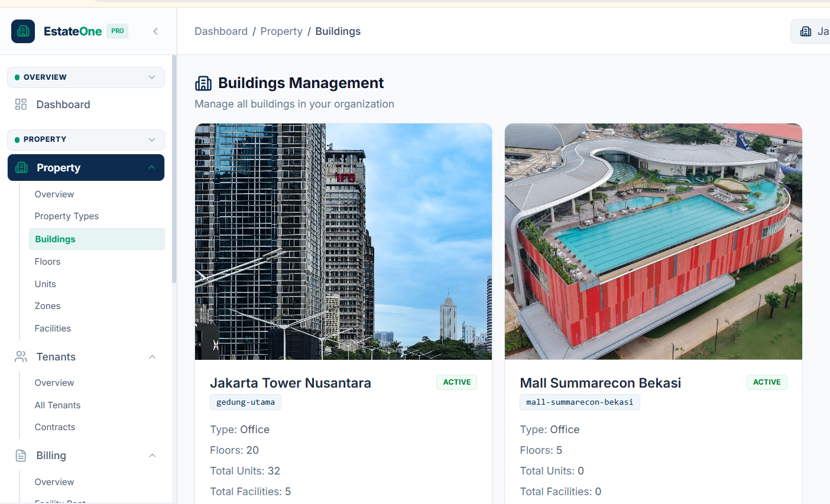Click 'Total Facilities: 0' text
Screen dimensions: 830x504
560,492
